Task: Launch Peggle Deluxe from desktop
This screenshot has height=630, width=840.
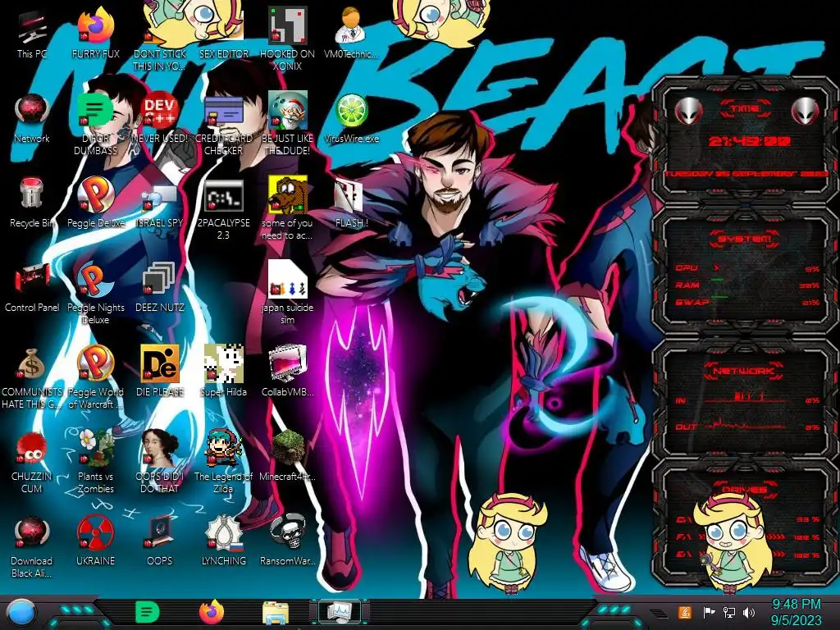Action: pos(95,203)
